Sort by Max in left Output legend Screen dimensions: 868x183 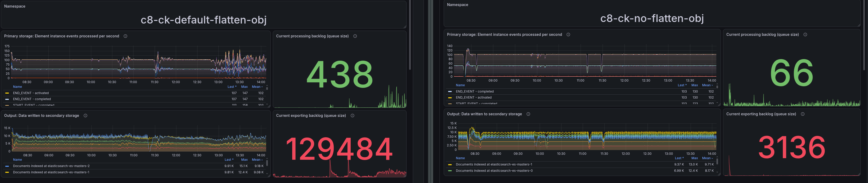(244, 160)
